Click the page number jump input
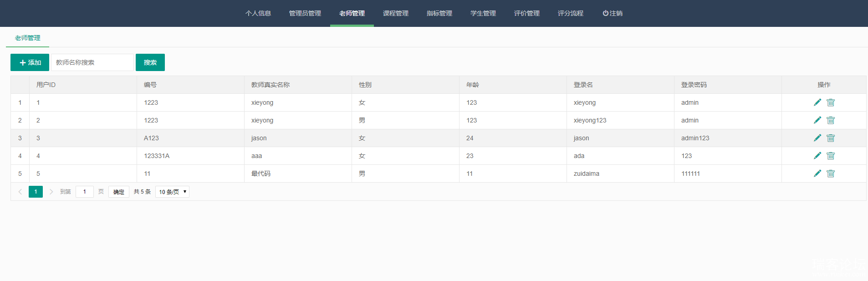Screen dimensions: 868x281 85,192
